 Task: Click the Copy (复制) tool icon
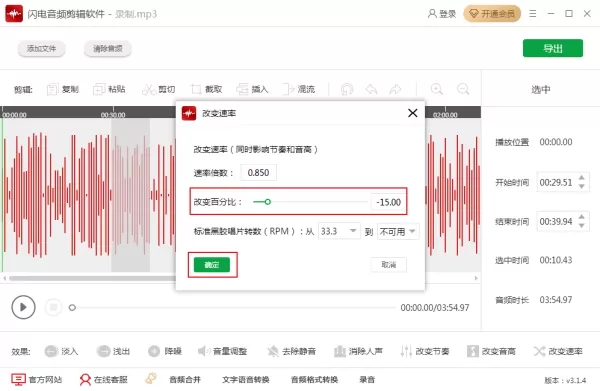(x=52, y=89)
